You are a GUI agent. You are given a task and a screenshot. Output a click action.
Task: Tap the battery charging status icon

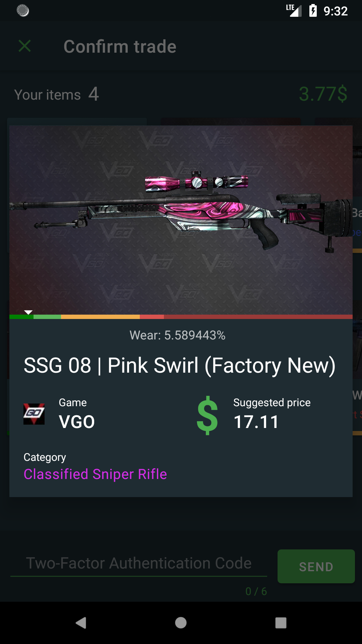[313, 11]
